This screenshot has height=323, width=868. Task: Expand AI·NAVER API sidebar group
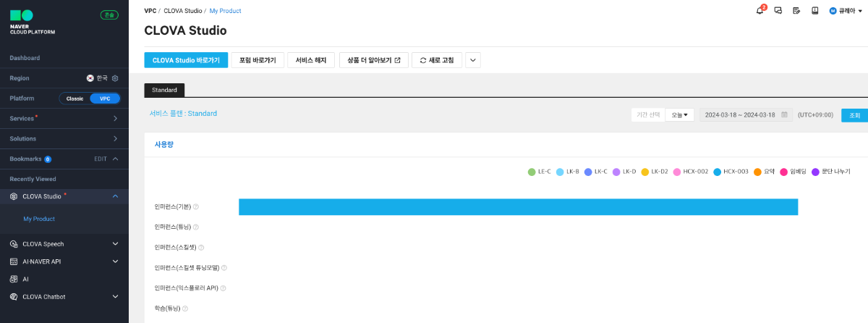tap(115, 261)
